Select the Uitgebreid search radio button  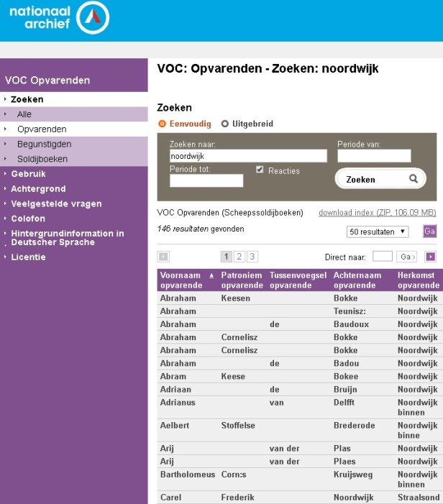point(224,124)
